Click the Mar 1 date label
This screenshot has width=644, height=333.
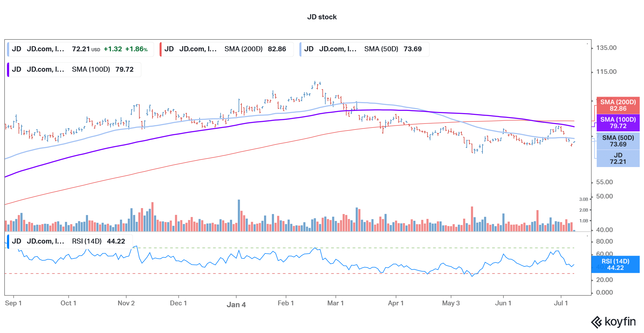(x=335, y=303)
